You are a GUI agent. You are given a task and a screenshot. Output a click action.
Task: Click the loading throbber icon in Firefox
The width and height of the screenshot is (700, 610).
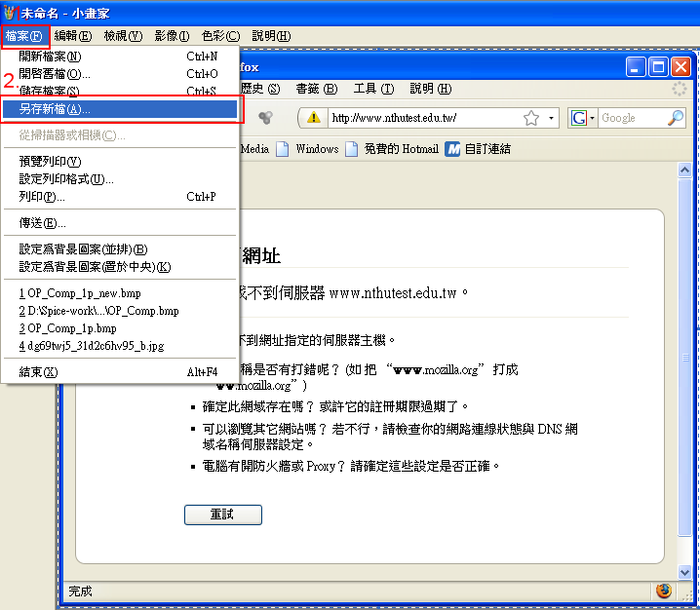coord(680,90)
